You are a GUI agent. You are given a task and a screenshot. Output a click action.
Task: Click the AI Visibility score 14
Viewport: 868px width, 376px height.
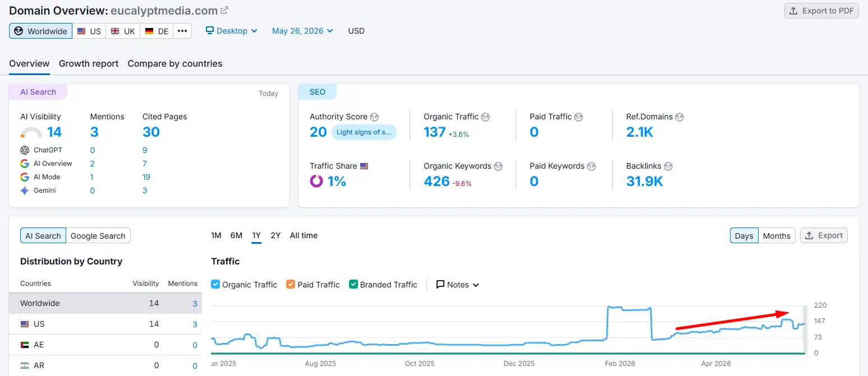click(x=54, y=132)
